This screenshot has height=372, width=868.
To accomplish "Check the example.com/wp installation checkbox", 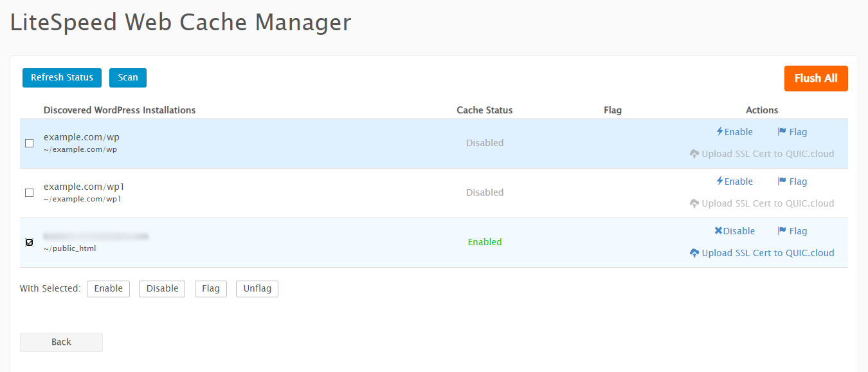I will point(29,143).
